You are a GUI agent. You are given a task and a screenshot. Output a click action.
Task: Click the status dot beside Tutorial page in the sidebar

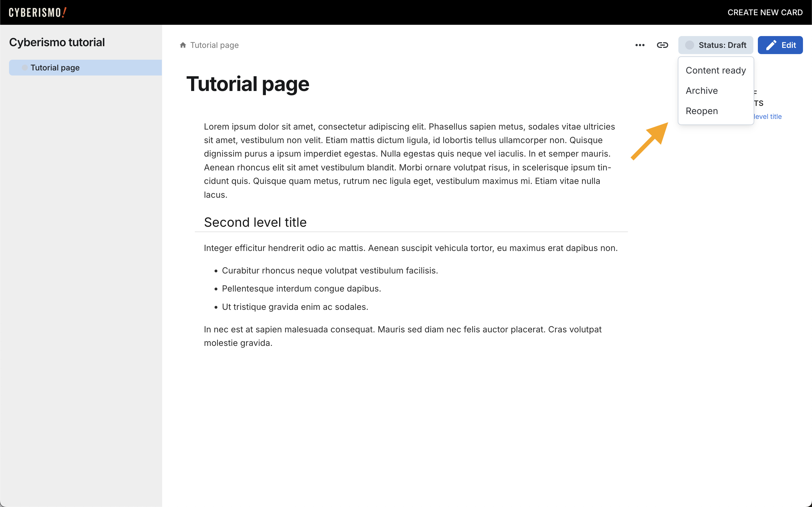pos(25,68)
